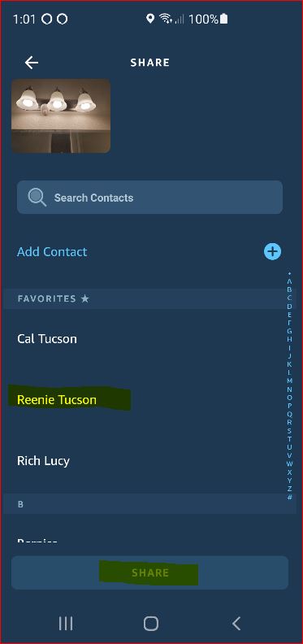Tap the Android home button
303x644 pixels.
click(x=150, y=624)
